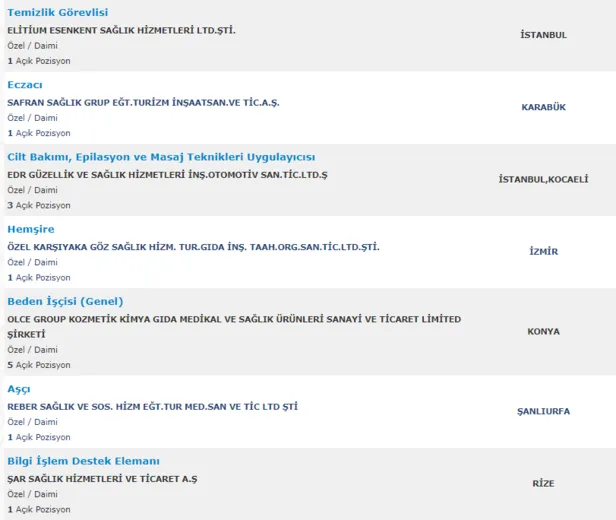Screen dimensions: 616x520
Task: Click the KONYA location label
Action: pos(544,331)
